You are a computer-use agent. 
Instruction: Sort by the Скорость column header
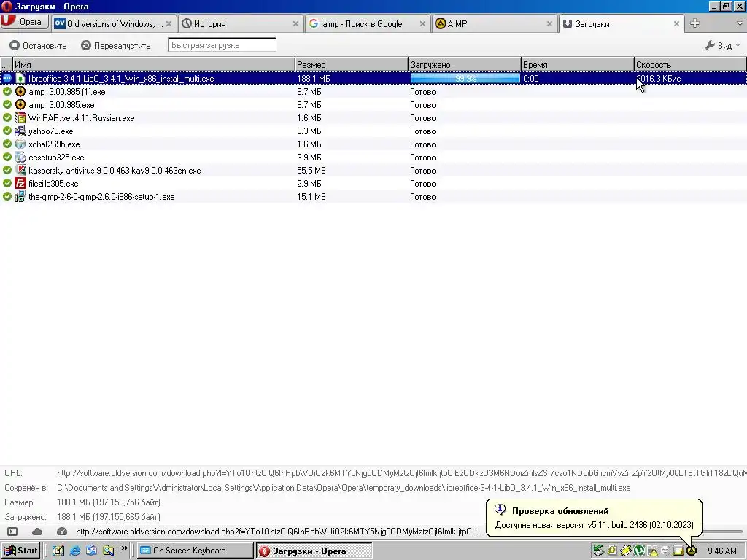[x=690, y=65]
